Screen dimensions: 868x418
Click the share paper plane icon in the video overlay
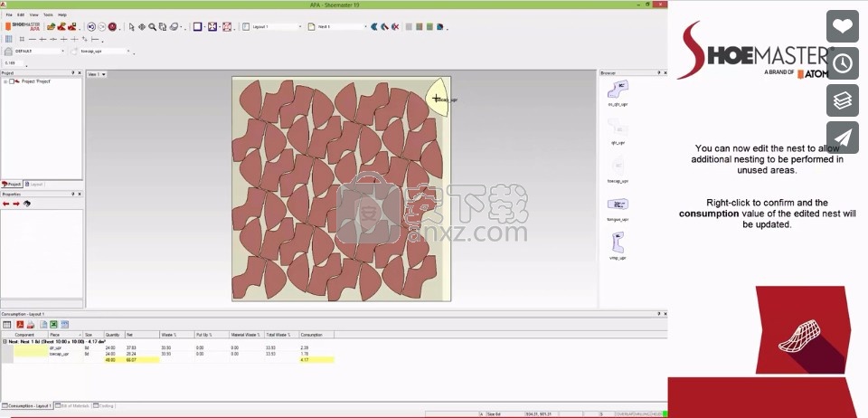843,138
